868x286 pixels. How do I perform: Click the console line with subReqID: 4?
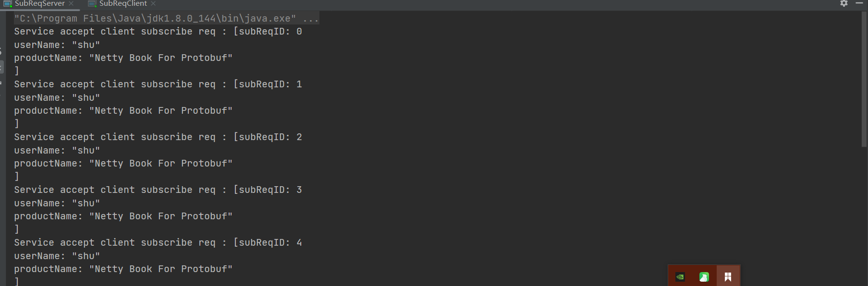point(158,243)
